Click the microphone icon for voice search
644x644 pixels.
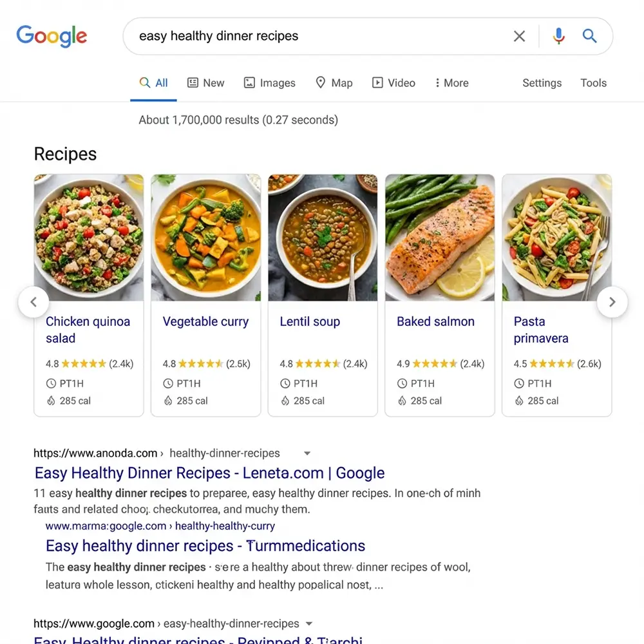tap(558, 36)
